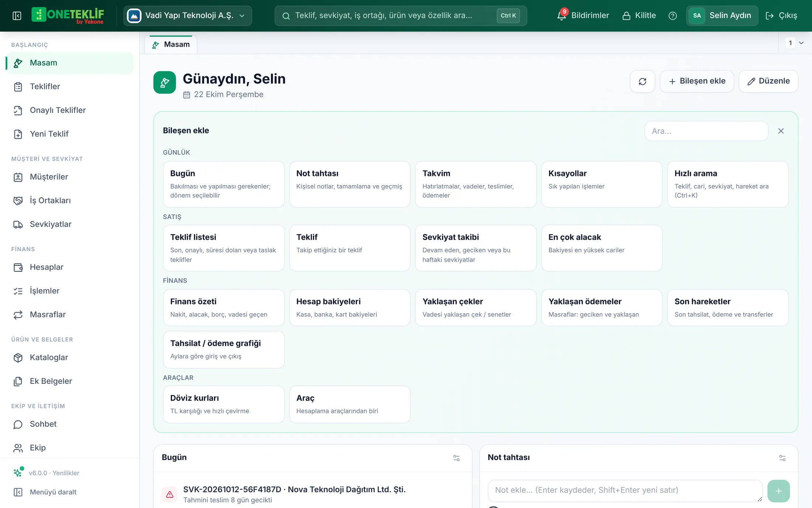This screenshot has width=812, height=508.
Task: Add the Döviz kurları component card
Action: tap(224, 404)
